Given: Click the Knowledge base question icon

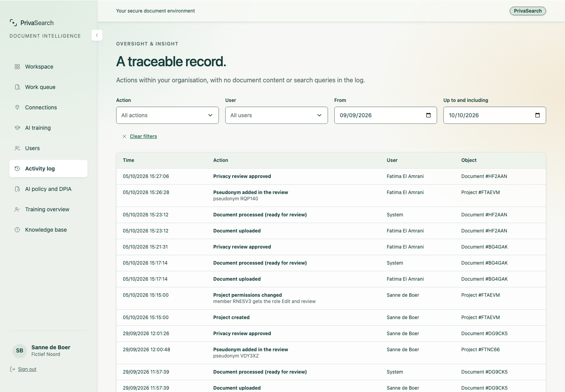Looking at the screenshot, I should click(x=17, y=230).
